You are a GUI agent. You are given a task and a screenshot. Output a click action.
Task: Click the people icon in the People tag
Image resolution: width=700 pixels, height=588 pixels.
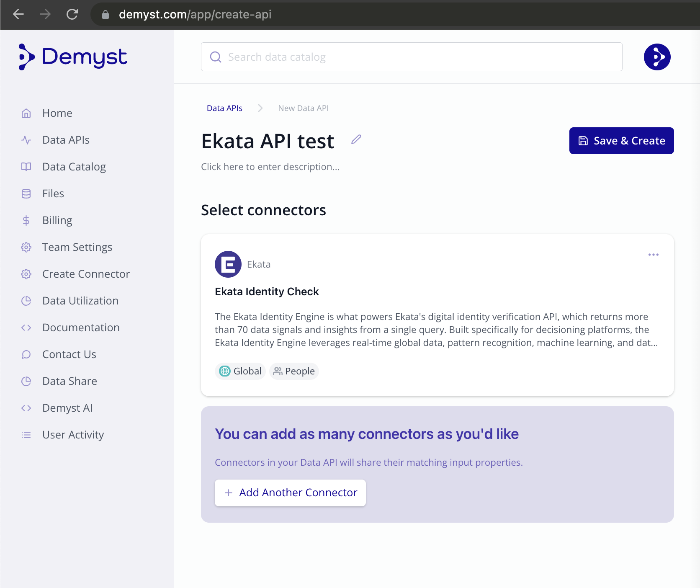(x=278, y=371)
